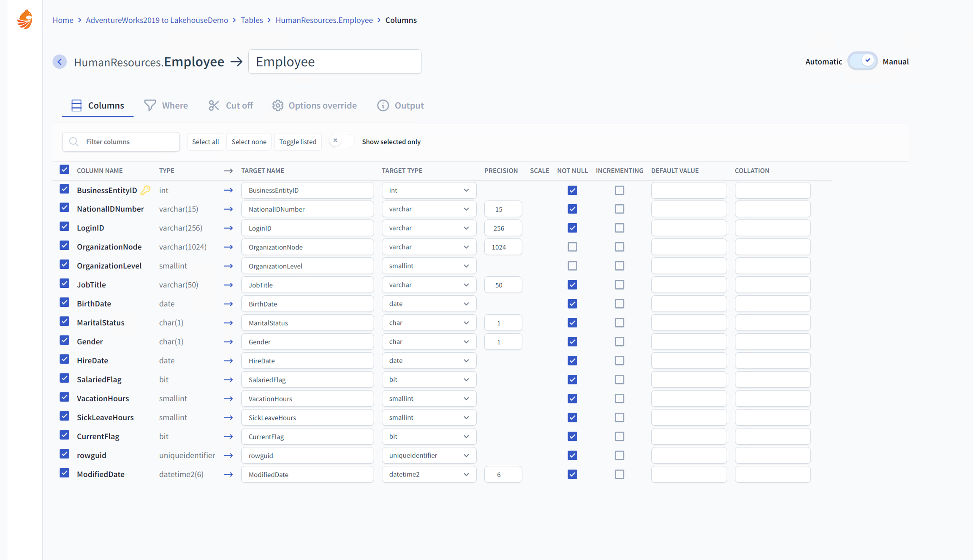Open Tables breadcrumb link
Screen dimensions: 973x560
tap(252, 20)
